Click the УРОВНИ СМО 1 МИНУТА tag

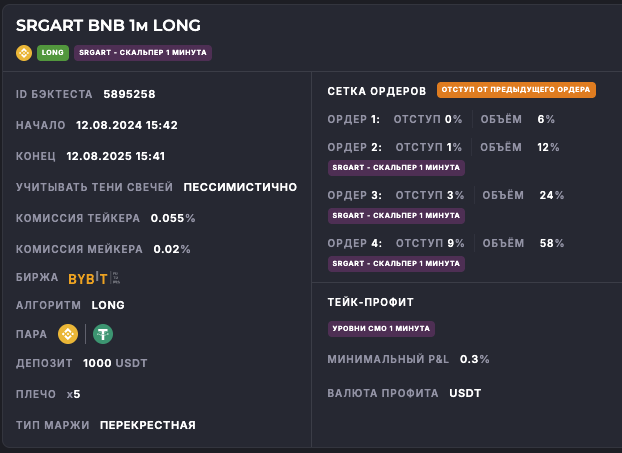[x=381, y=328]
